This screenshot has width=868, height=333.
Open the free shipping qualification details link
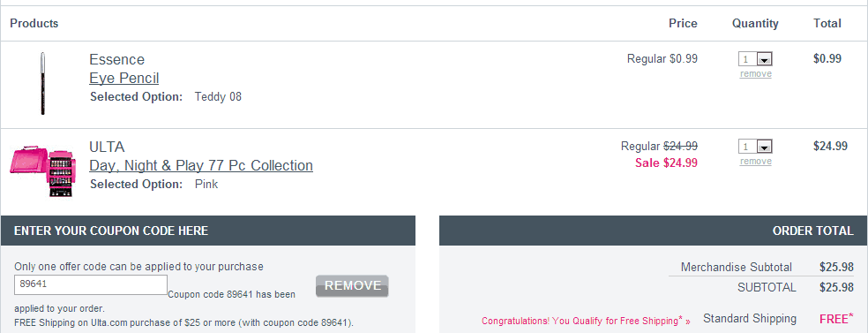click(587, 321)
